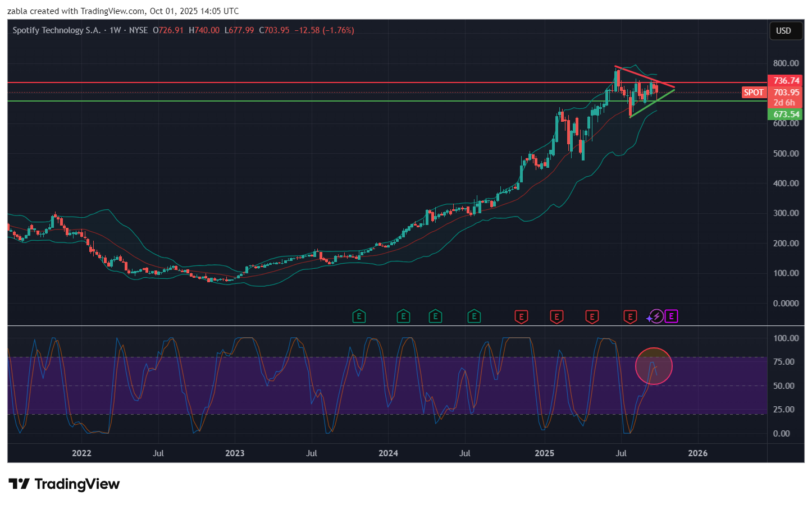Click the first green earnings E marker
812x505 pixels.
pyautogui.click(x=359, y=316)
